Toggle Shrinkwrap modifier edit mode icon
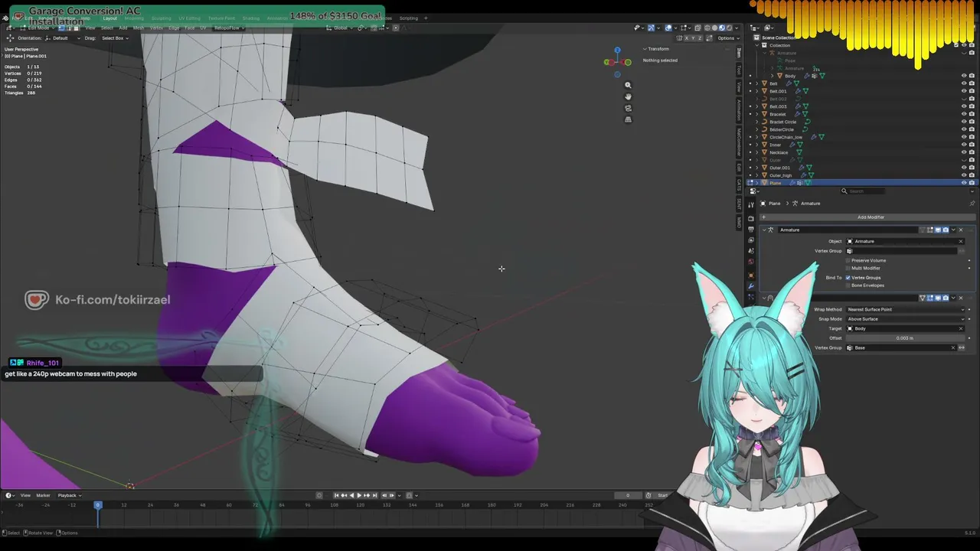The height and width of the screenshot is (551, 980). [930, 298]
